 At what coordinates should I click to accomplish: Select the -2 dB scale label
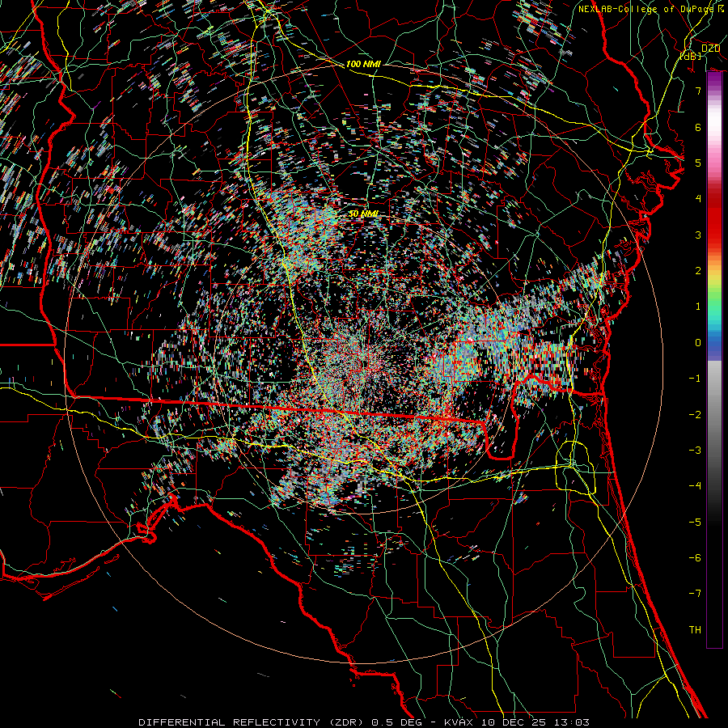pyautogui.click(x=695, y=415)
